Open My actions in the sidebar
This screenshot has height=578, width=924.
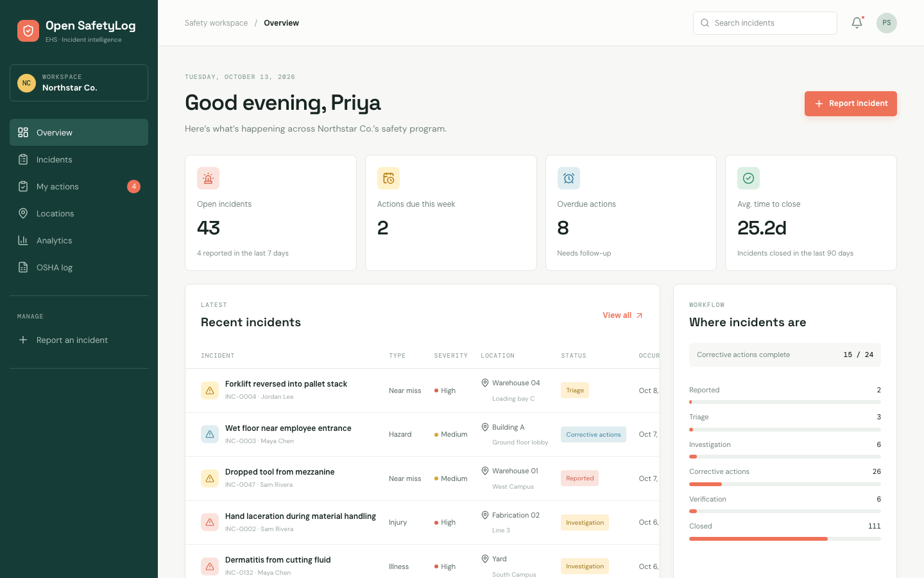[x=79, y=186]
